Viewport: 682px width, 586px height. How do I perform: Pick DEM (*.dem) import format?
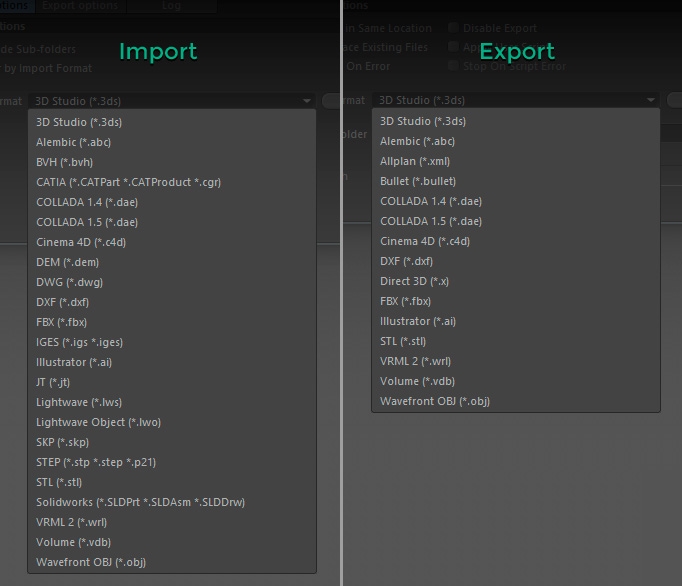172,262
